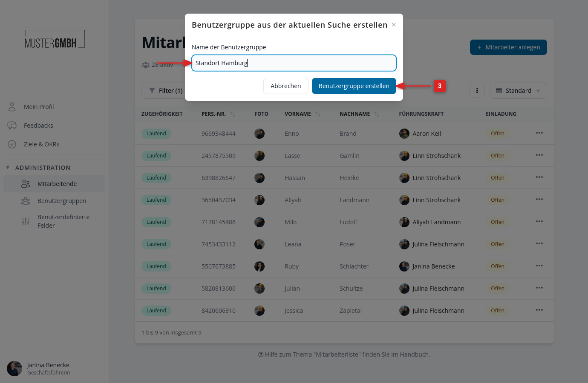588x383 pixels.
Task: Click the Abbrechen button
Action: pyautogui.click(x=286, y=86)
